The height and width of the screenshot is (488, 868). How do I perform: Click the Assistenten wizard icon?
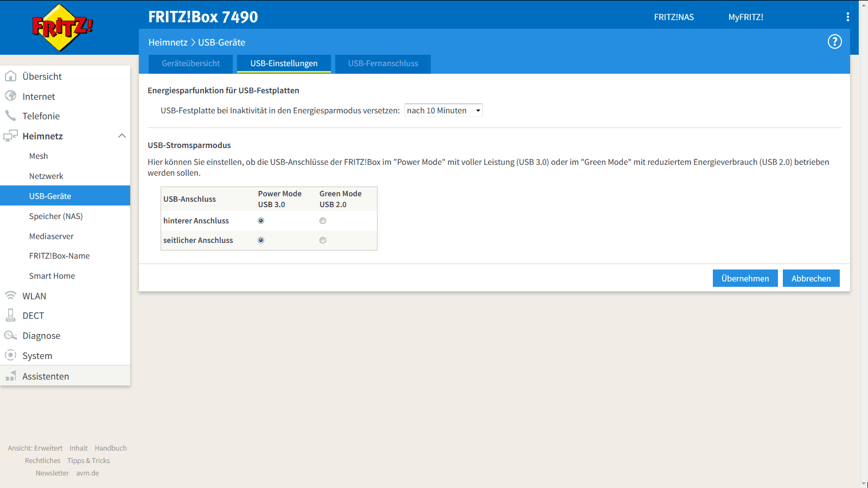pos(10,376)
